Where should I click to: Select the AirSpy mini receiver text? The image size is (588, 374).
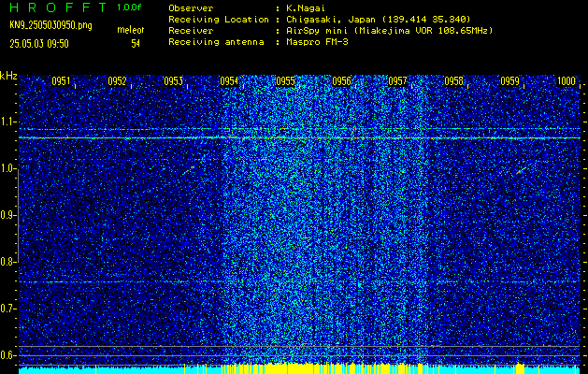pos(389,31)
